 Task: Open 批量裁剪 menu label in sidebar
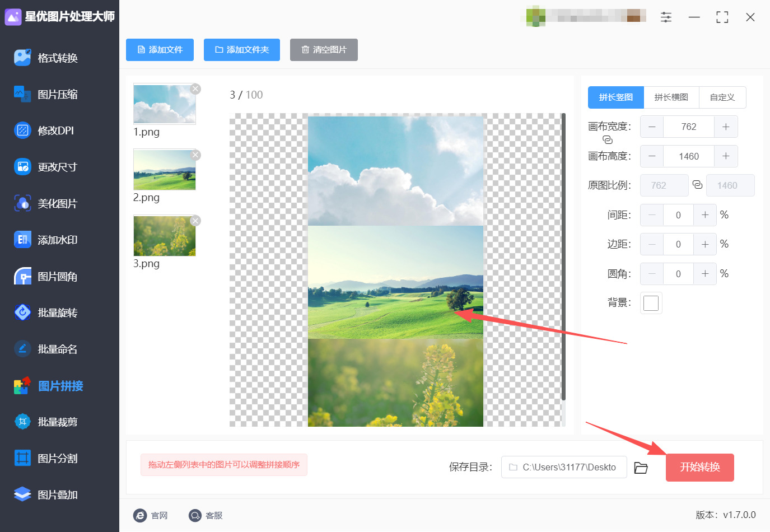click(x=58, y=422)
